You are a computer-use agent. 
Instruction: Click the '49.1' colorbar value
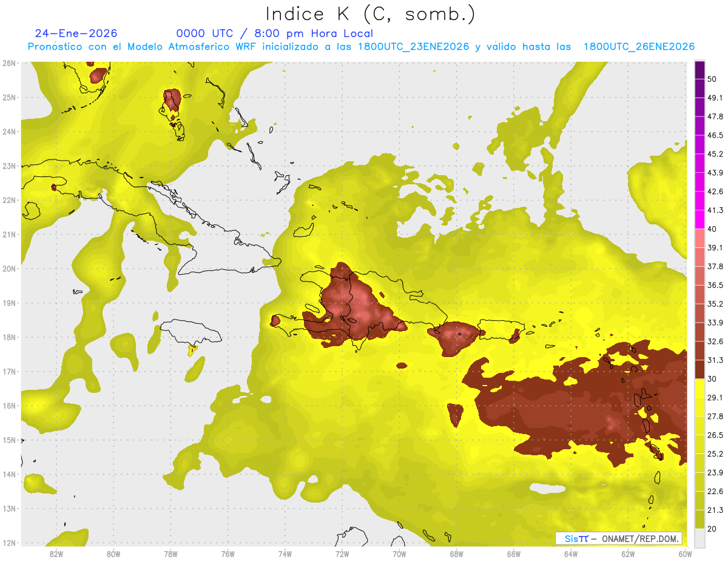pyautogui.click(x=715, y=98)
